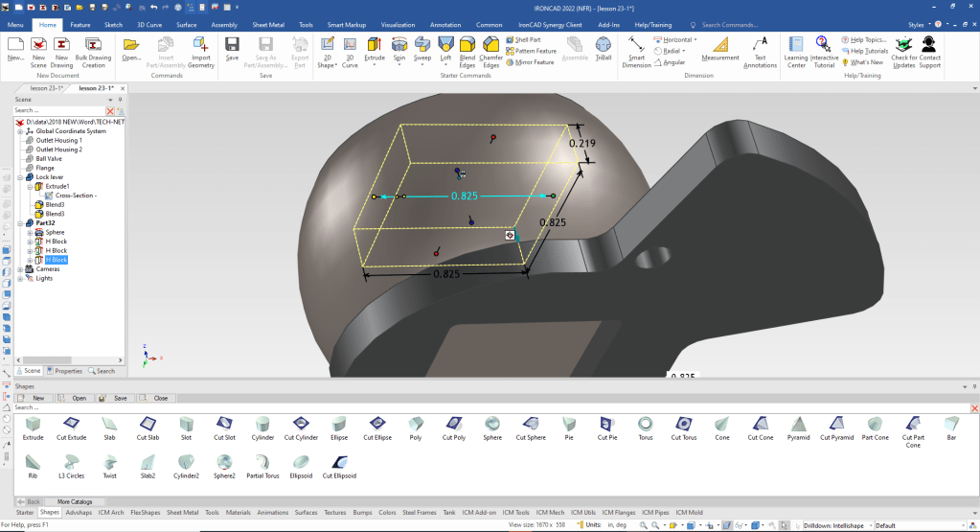Collapse the Part32 tree node
The image size is (980, 532).
tap(20, 223)
